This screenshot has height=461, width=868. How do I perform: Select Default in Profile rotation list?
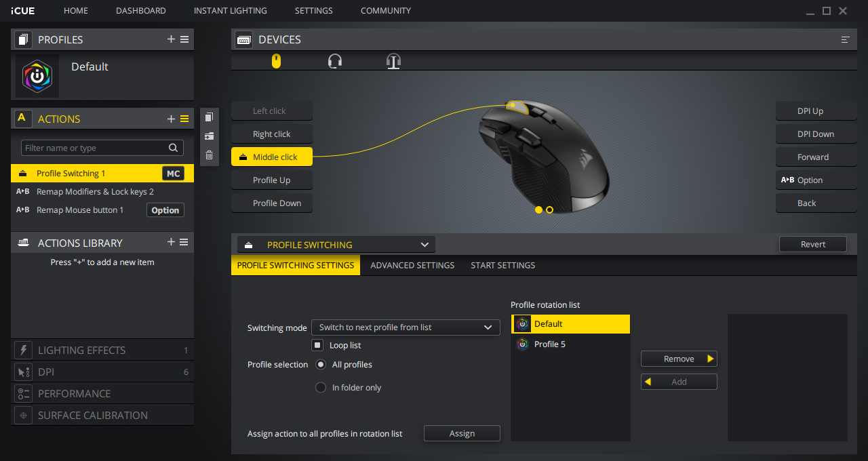[570, 324]
